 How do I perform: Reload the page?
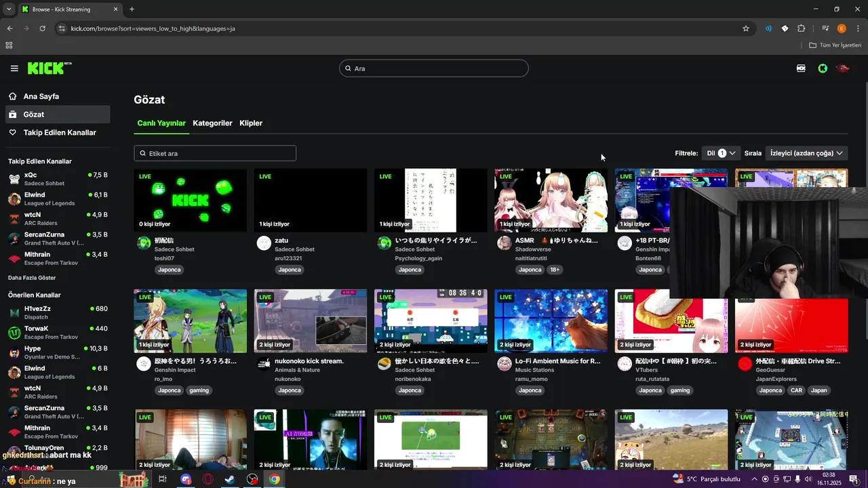(42, 28)
